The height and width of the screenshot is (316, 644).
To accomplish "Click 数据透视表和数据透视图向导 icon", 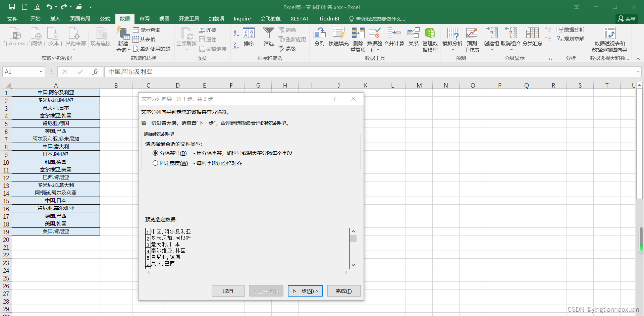I will pos(609,40).
